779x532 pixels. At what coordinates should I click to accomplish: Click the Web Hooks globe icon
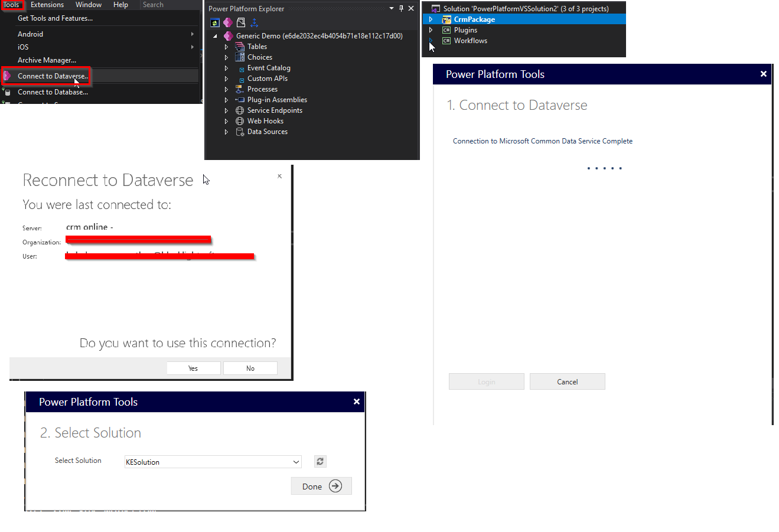(240, 121)
